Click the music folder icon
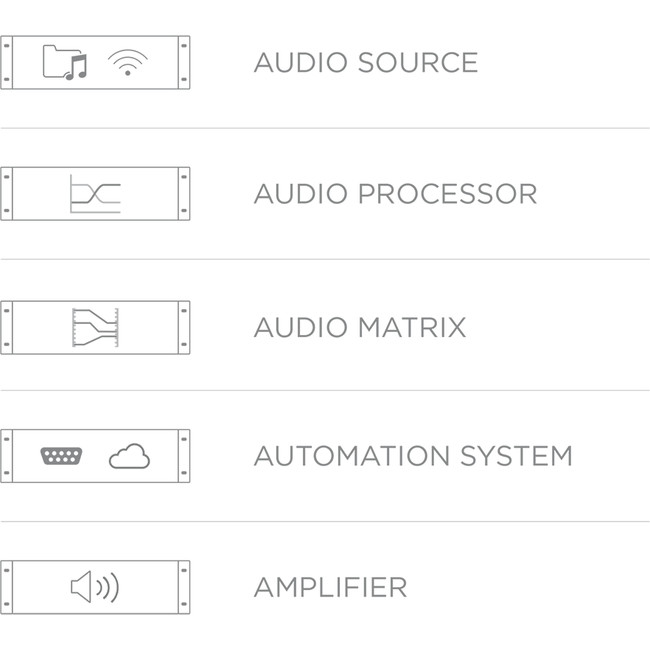This screenshot has height=650, width=650. [x=65, y=63]
